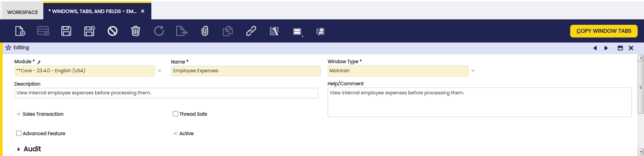Click the vertical scrollbar thumb
The image size is (644, 156).
point(641,87)
